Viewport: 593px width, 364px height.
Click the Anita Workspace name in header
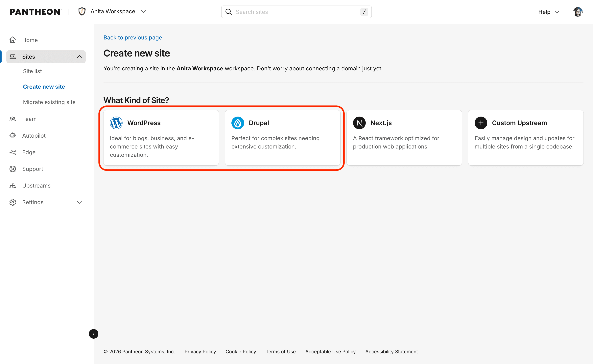(113, 11)
